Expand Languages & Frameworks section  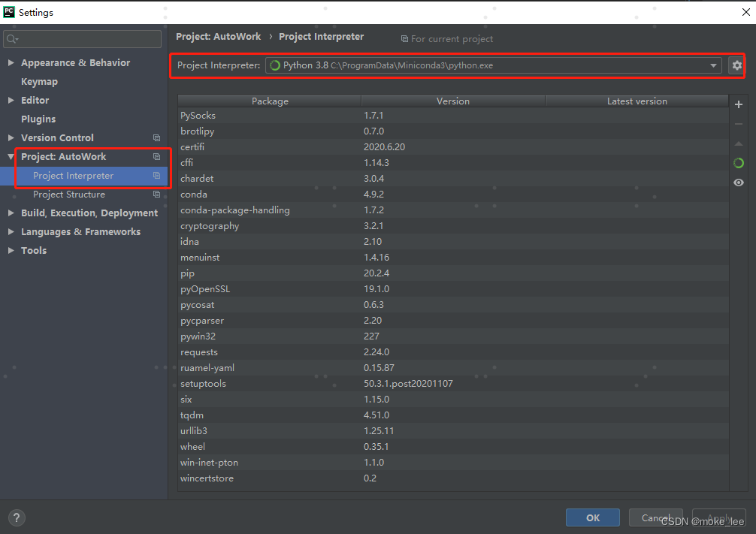click(x=11, y=232)
